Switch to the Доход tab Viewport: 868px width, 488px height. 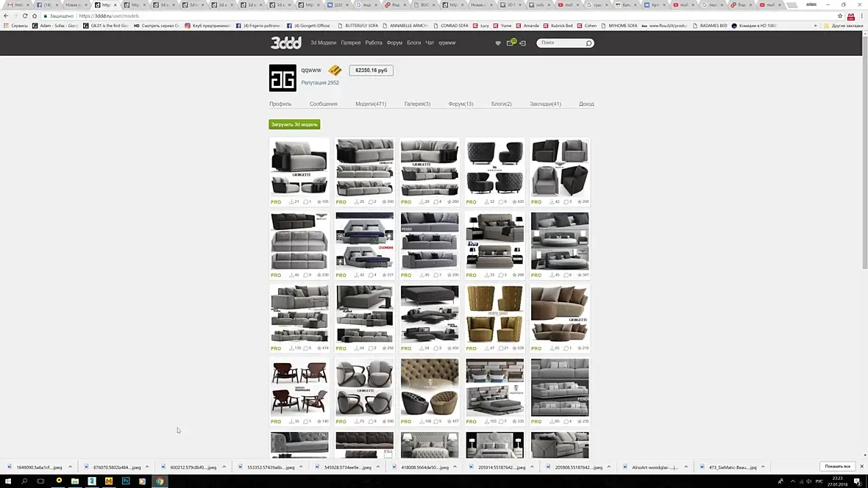(x=586, y=104)
